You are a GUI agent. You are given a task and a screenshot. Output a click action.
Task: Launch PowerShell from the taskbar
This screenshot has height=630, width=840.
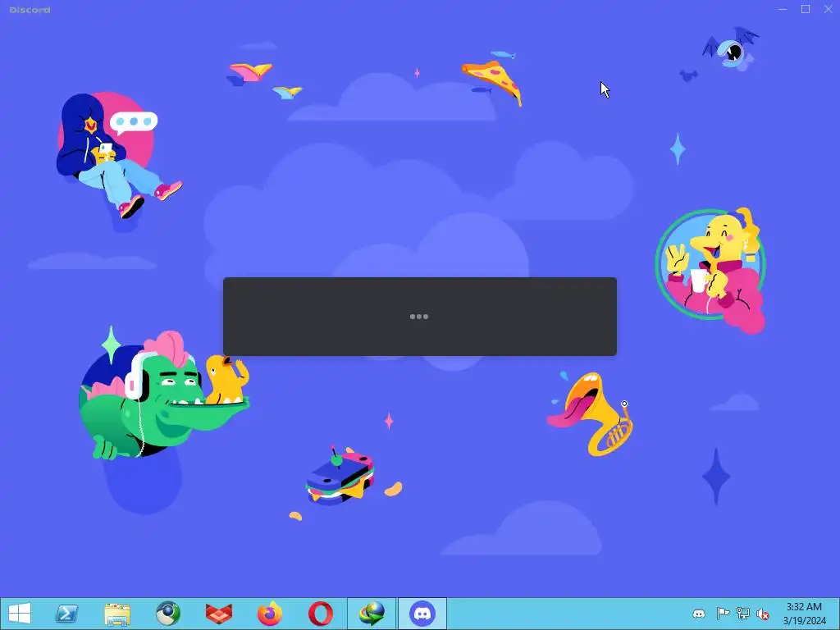coord(67,614)
